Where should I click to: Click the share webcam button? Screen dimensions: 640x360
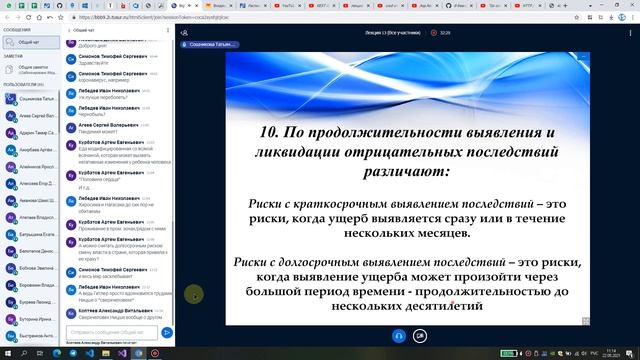pyautogui.click(x=420, y=336)
